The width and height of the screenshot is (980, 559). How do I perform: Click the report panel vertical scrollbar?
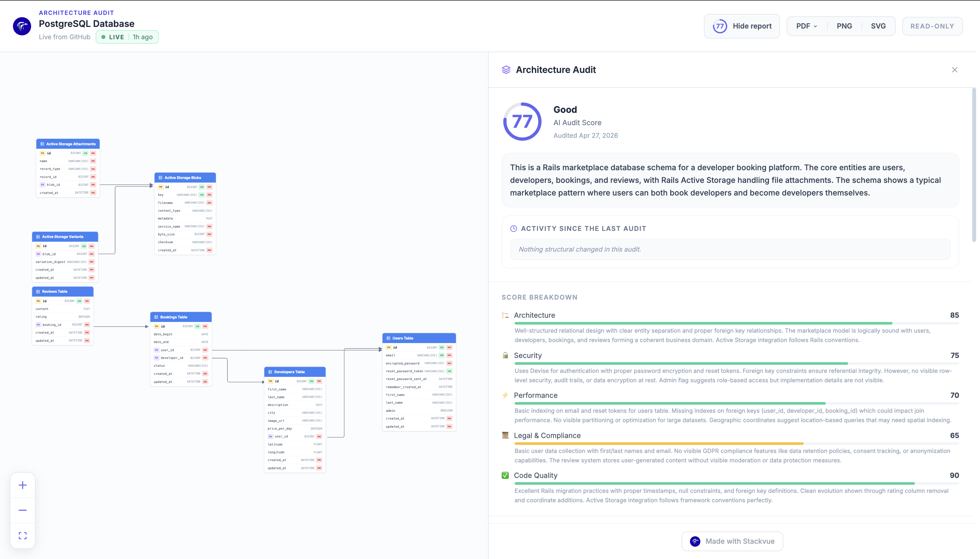tap(974, 165)
